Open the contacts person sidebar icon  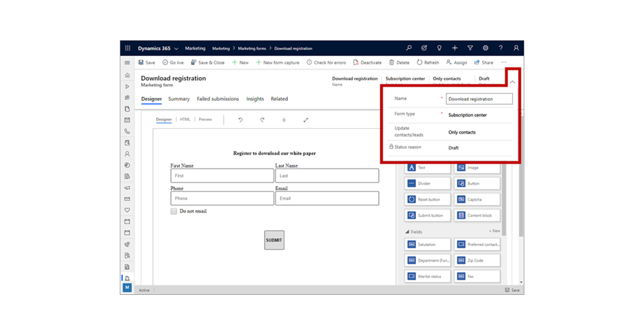coord(127,154)
